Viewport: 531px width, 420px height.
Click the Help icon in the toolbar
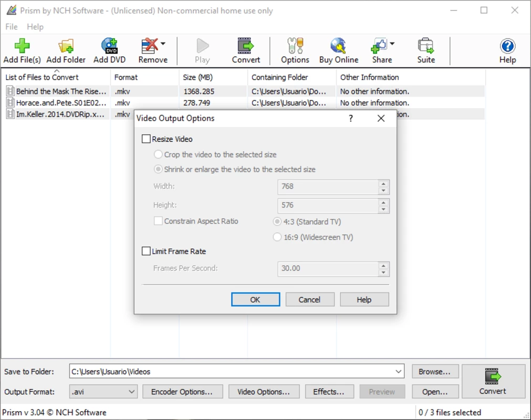[x=508, y=51]
